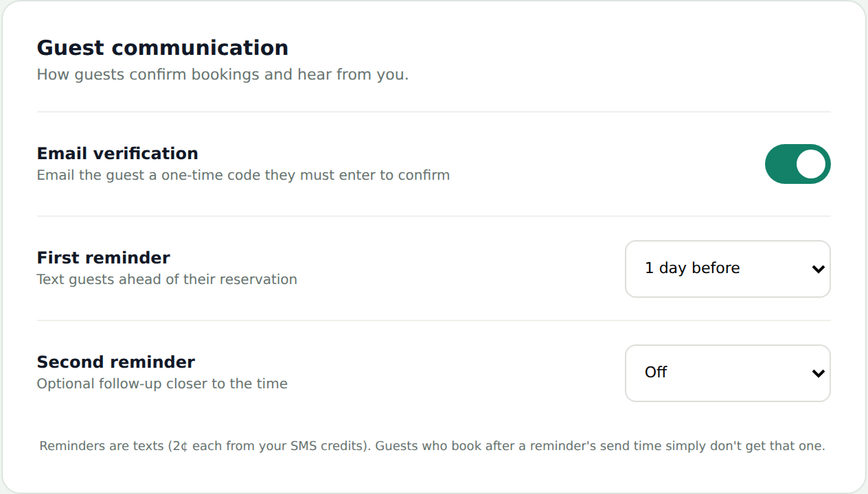868x494 pixels.
Task: Click the chevron arrow in the Second reminder select
Action: coord(818,373)
